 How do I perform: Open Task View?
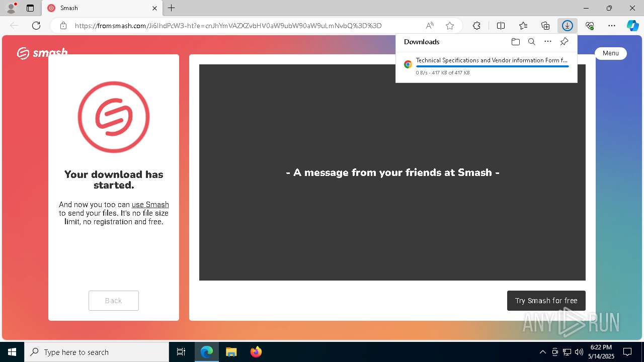pos(181,352)
